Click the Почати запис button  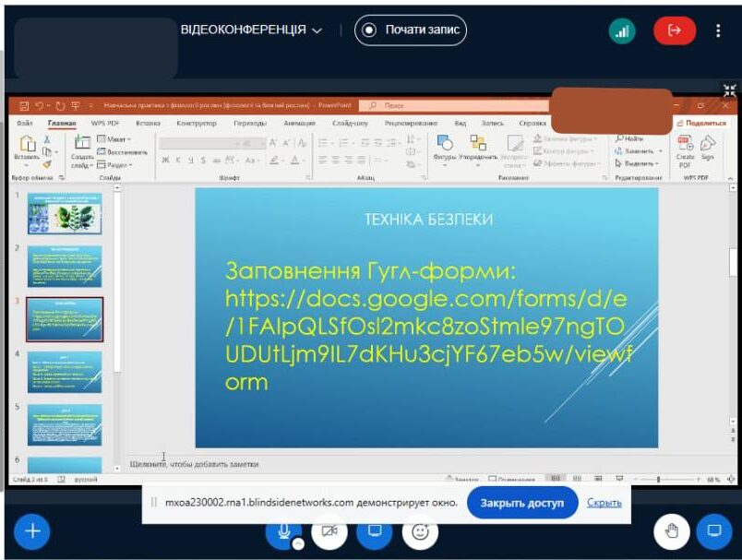(x=411, y=30)
